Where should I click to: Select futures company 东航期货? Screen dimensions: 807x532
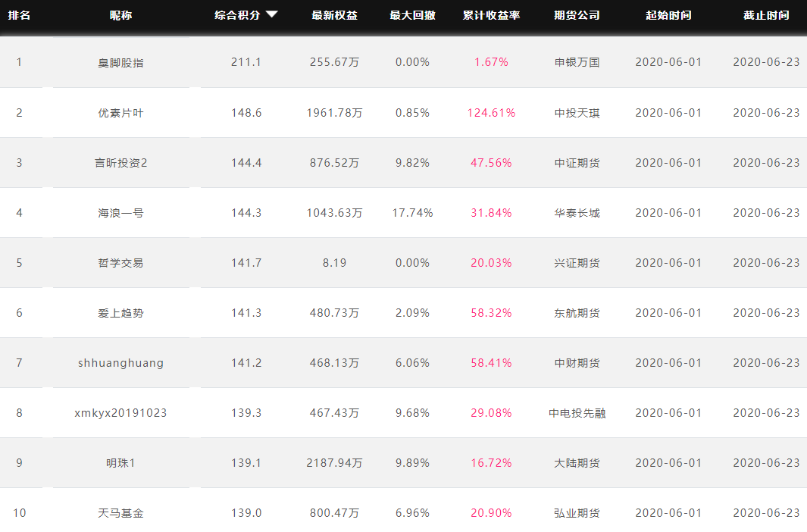pos(577,313)
